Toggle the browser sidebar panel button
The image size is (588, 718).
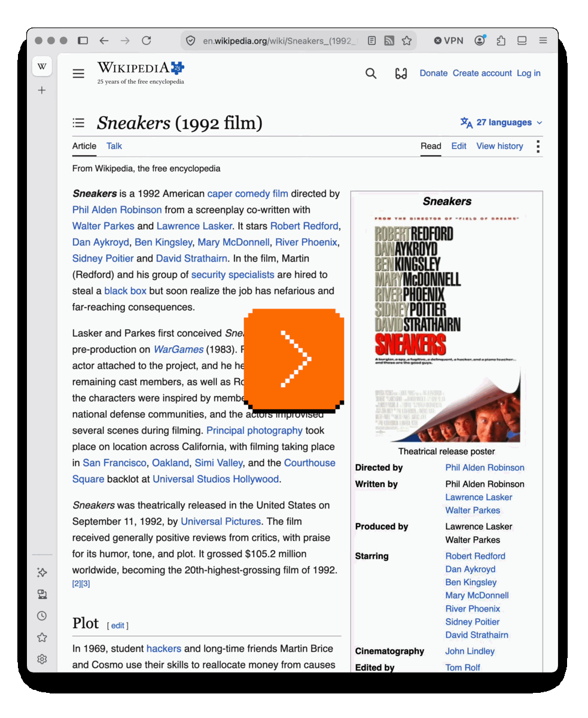click(83, 41)
